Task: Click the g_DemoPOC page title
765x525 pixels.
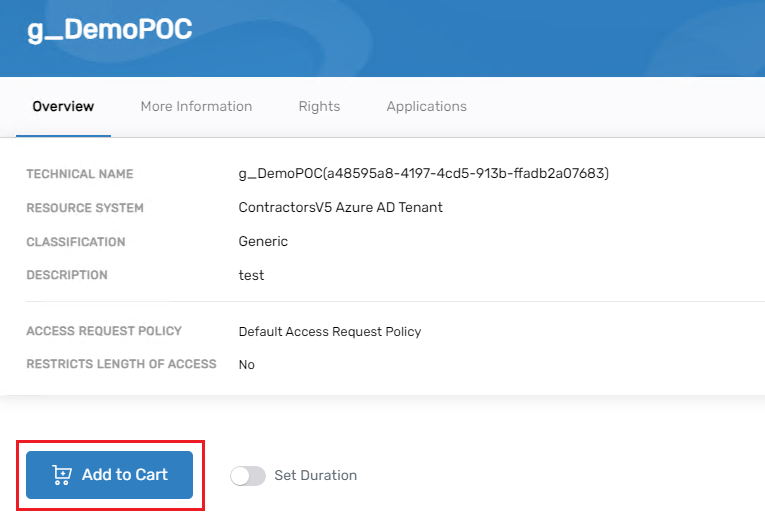Action: click(109, 29)
